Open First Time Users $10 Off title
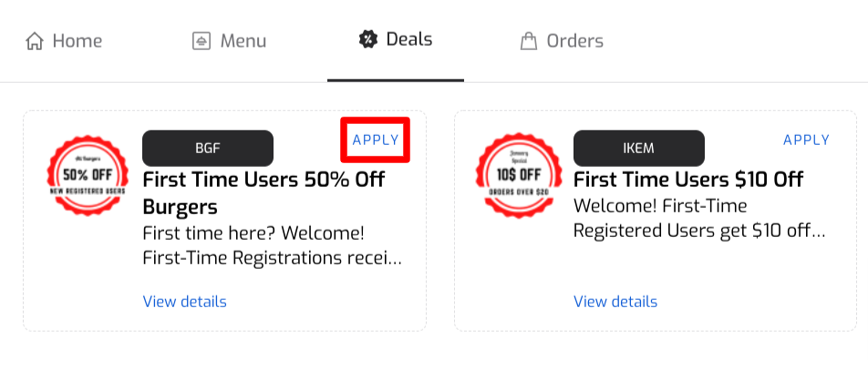868x380 pixels. click(688, 180)
